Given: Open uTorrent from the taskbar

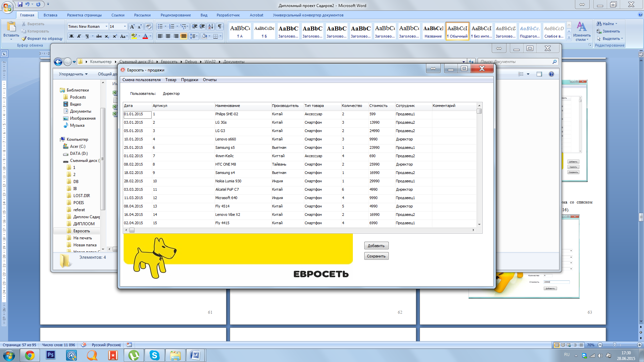Looking at the screenshot, I should click(134, 355).
